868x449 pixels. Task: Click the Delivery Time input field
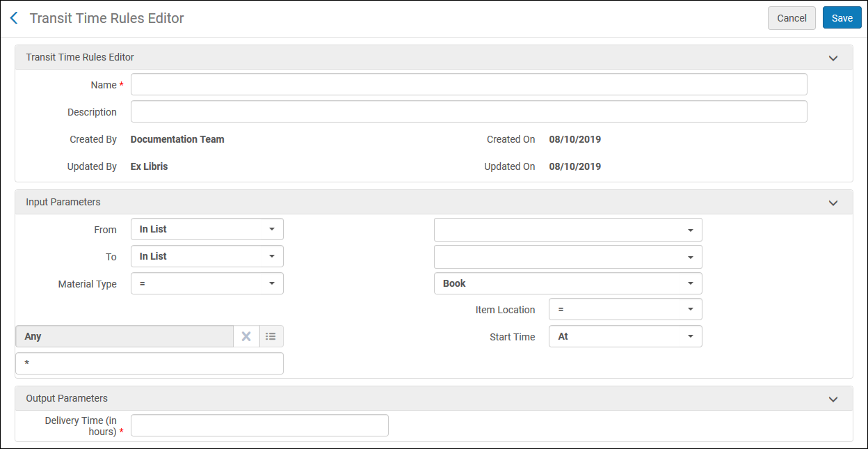259,425
